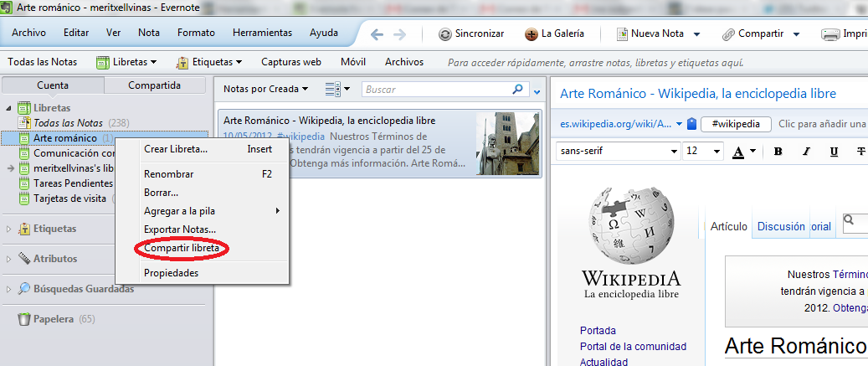
Task: Collapse the Libretas tree section
Action: (x=8, y=108)
